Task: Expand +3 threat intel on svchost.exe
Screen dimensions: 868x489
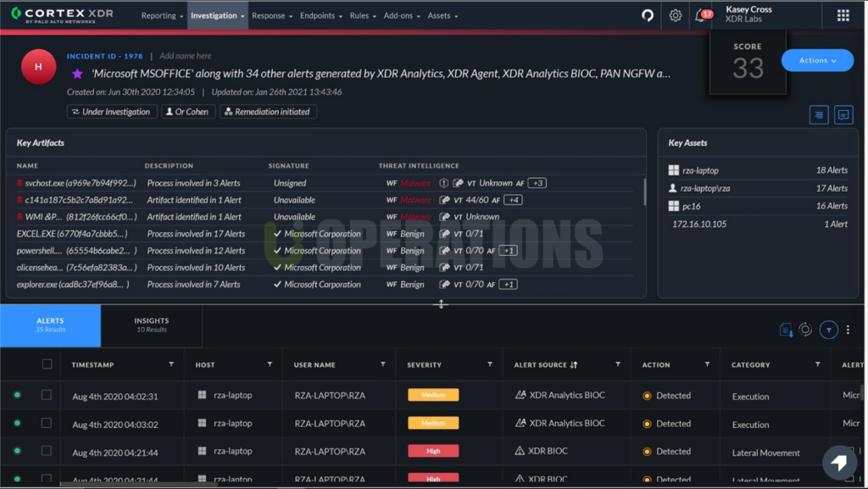Action: (x=537, y=183)
